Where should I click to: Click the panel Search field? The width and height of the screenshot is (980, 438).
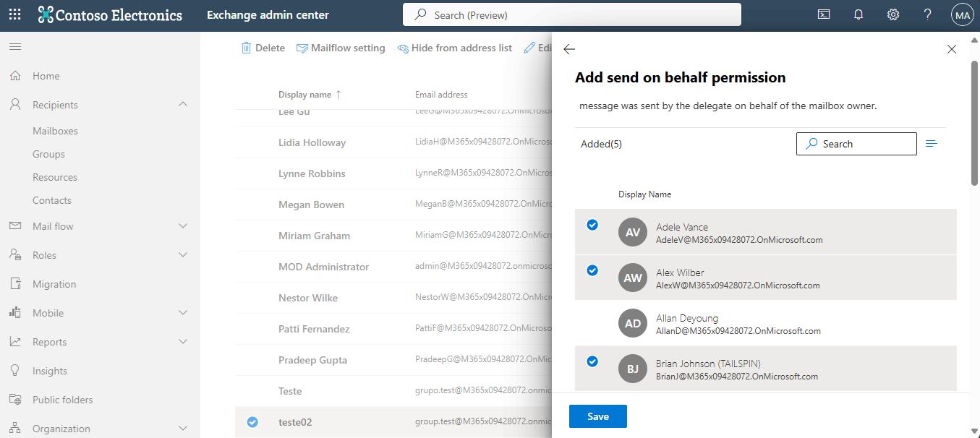pyautogui.click(x=856, y=144)
